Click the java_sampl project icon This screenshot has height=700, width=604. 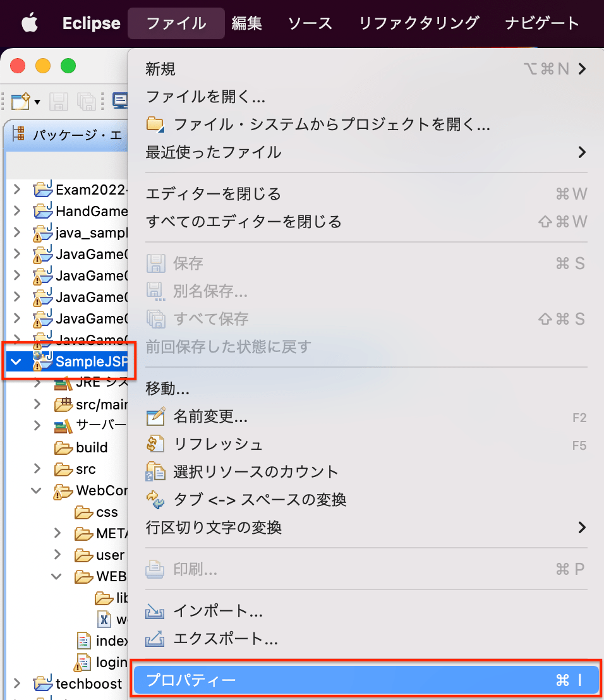pos(43,232)
